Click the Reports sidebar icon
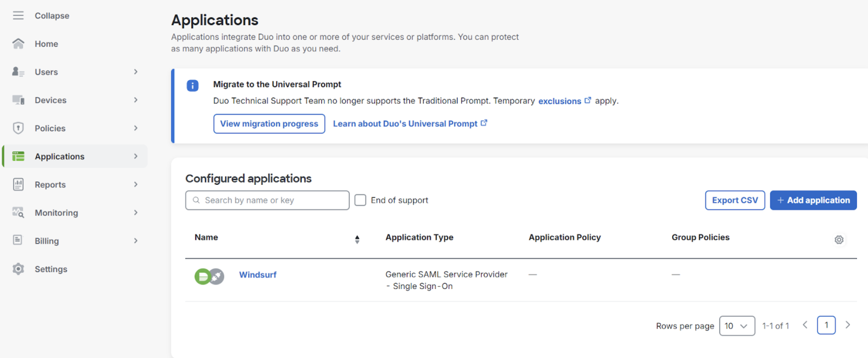 tap(18, 184)
